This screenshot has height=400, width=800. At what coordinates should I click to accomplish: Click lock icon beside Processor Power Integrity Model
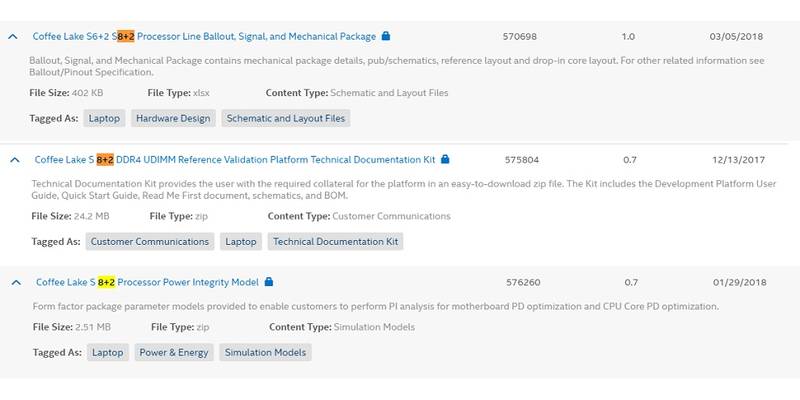coord(269,282)
